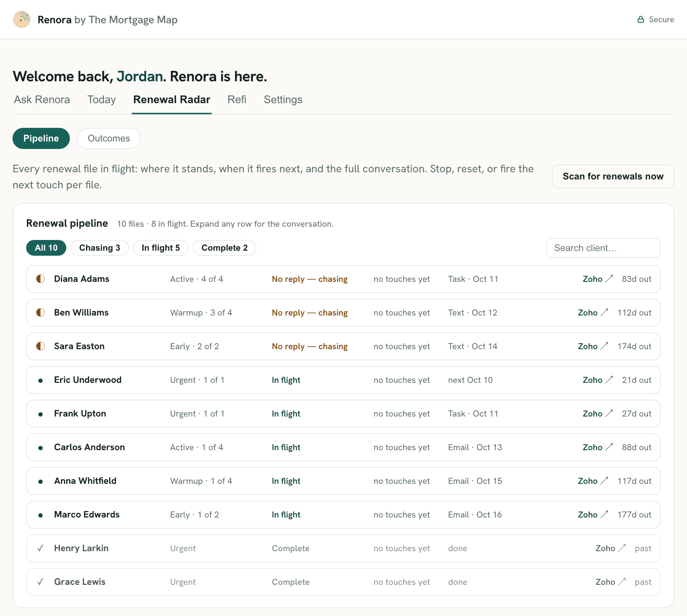Go to the Settings tab
This screenshot has width=687, height=616.
click(283, 100)
